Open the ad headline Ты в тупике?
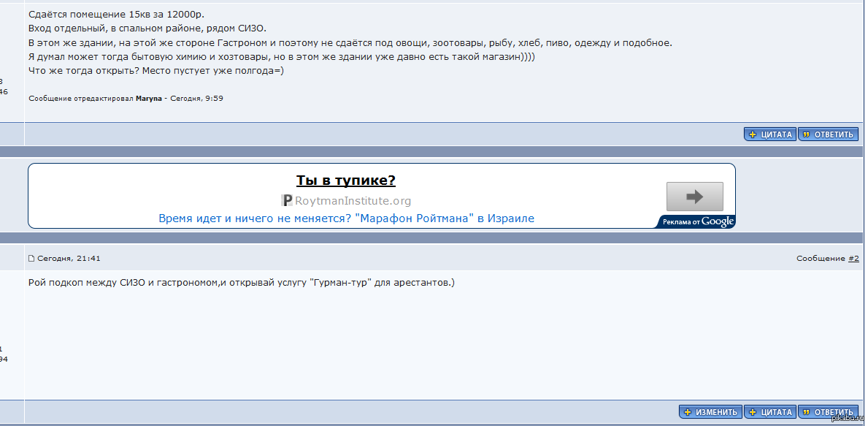Screen dimensions: 868x426 coord(346,180)
